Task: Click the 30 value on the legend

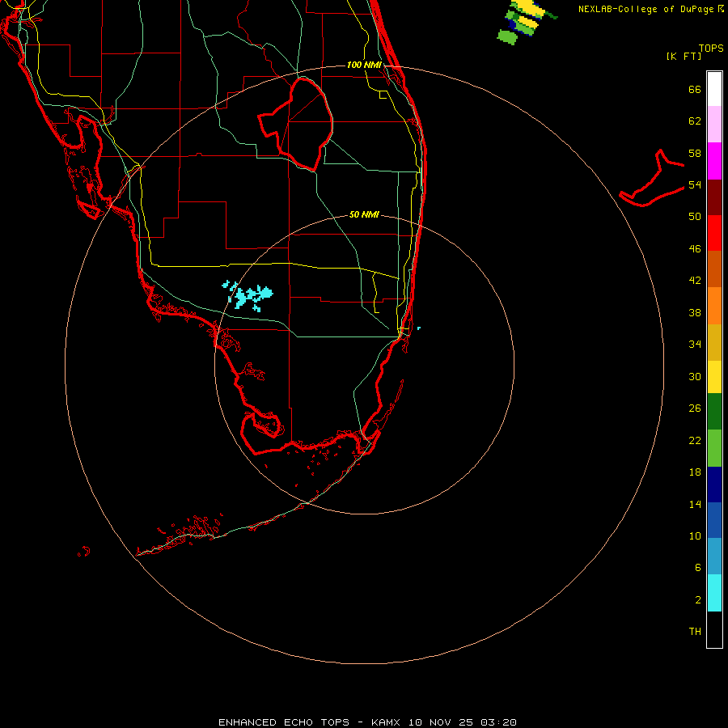Action: tap(695, 376)
